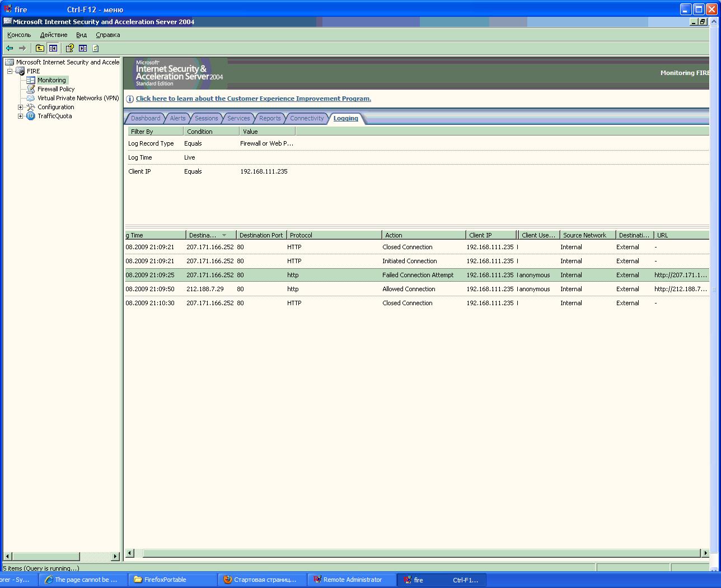Switch to the Services tab
Screen dimensions: 721x588
click(x=238, y=118)
